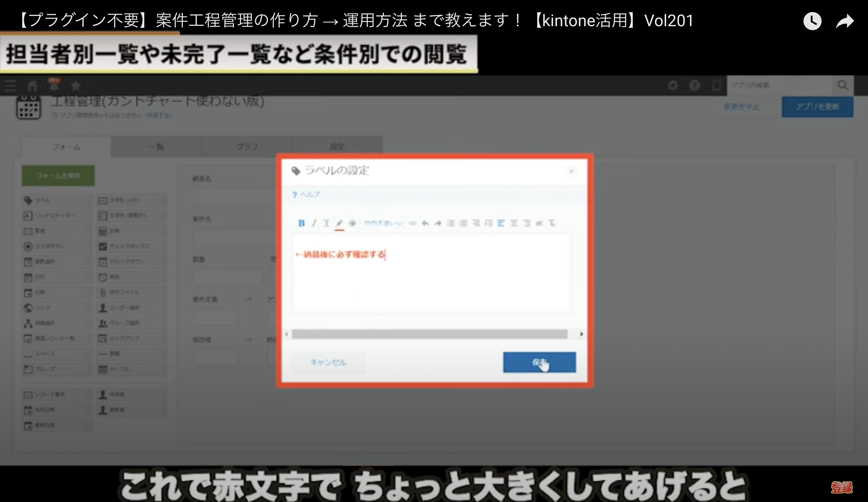This screenshot has width=868, height=502.
Task: Open the red text color picker
Action: point(339,223)
